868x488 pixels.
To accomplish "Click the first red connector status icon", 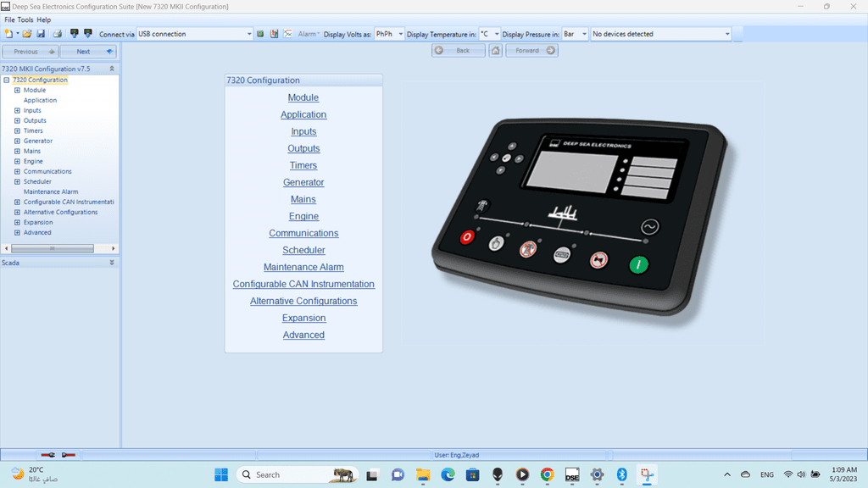I will point(48,455).
